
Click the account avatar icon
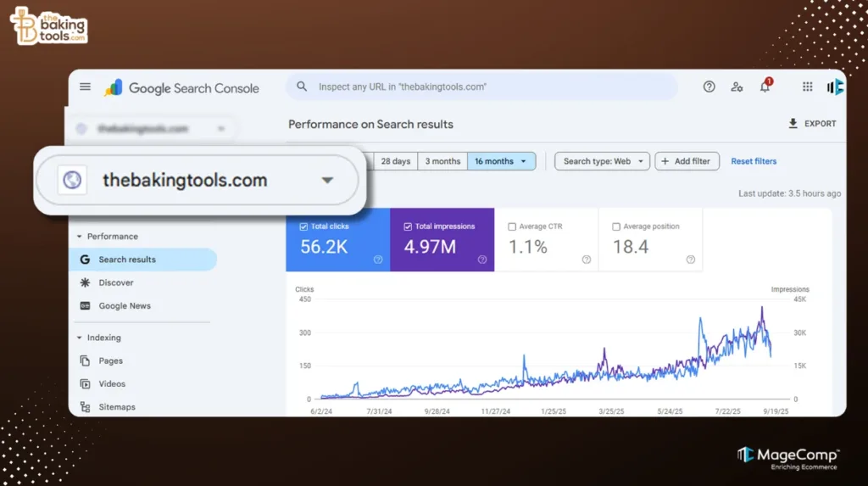pyautogui.click(x=835, y=87)
